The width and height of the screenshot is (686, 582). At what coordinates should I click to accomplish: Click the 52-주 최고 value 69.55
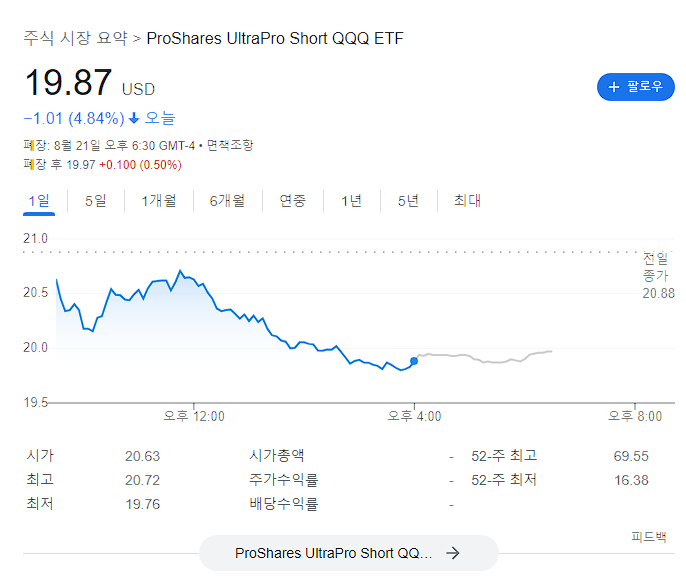tap(631, 456)
